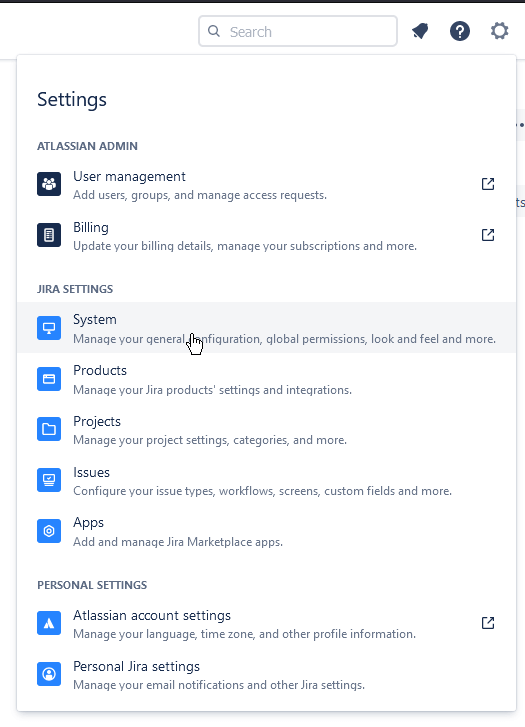
Task: Open Billing menu entry
Action: click(267, 236)
